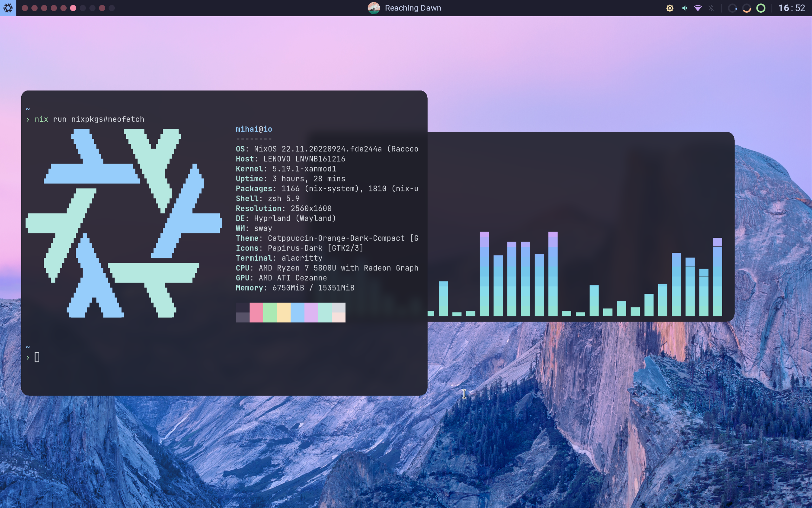
Task: Click the NixOS ASCII logo in terminal
Action: click(x=124, y=223)
